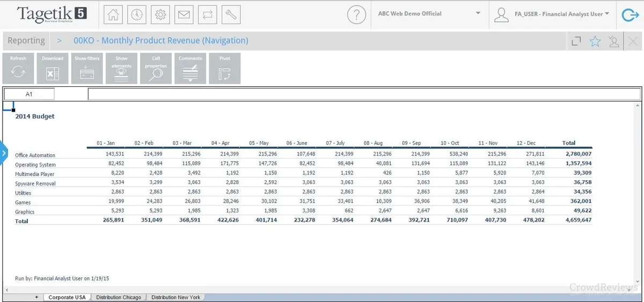Click the Refresh toolbar button
This screenshot has width=644, height=302.
18,68
